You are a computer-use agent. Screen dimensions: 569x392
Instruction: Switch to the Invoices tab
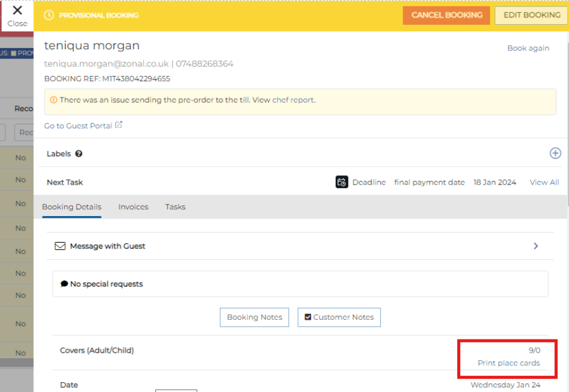pos(133,207)
